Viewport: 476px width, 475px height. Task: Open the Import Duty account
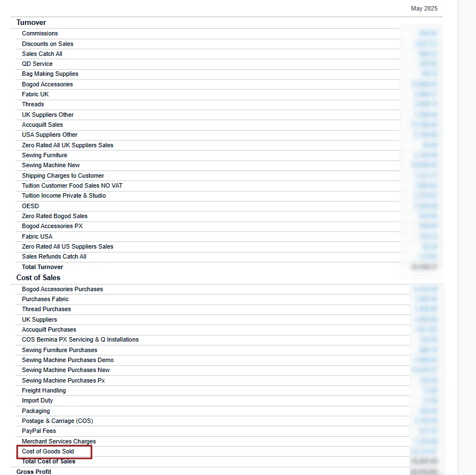coord(38,401)
